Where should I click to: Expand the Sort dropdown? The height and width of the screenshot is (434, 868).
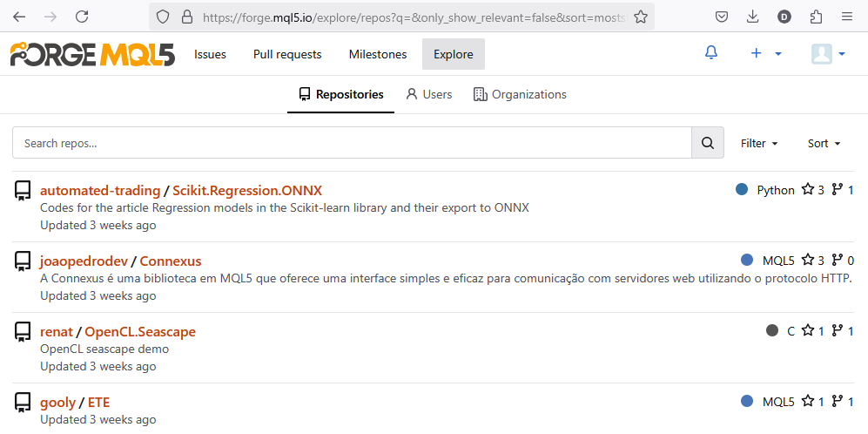tap(824, 144)
